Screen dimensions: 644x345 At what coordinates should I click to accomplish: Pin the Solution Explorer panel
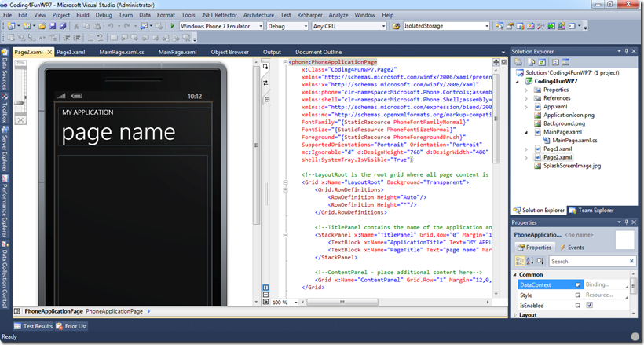click(x=627, y=51)
